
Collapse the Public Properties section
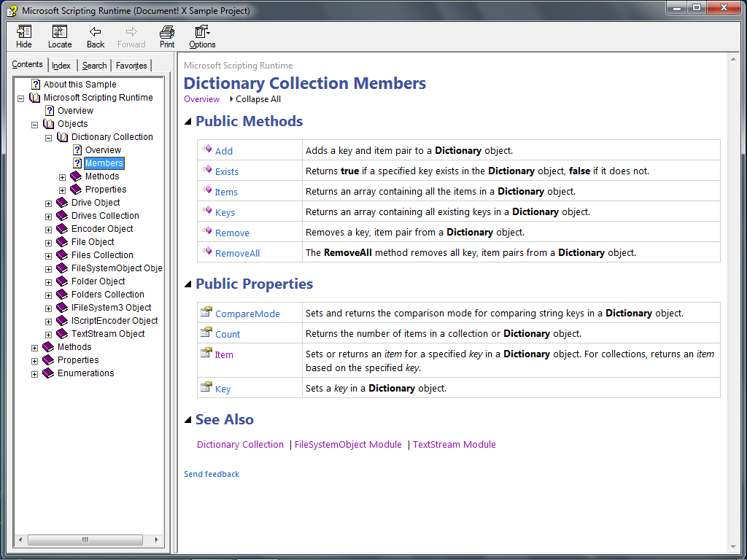pos(188,284)
